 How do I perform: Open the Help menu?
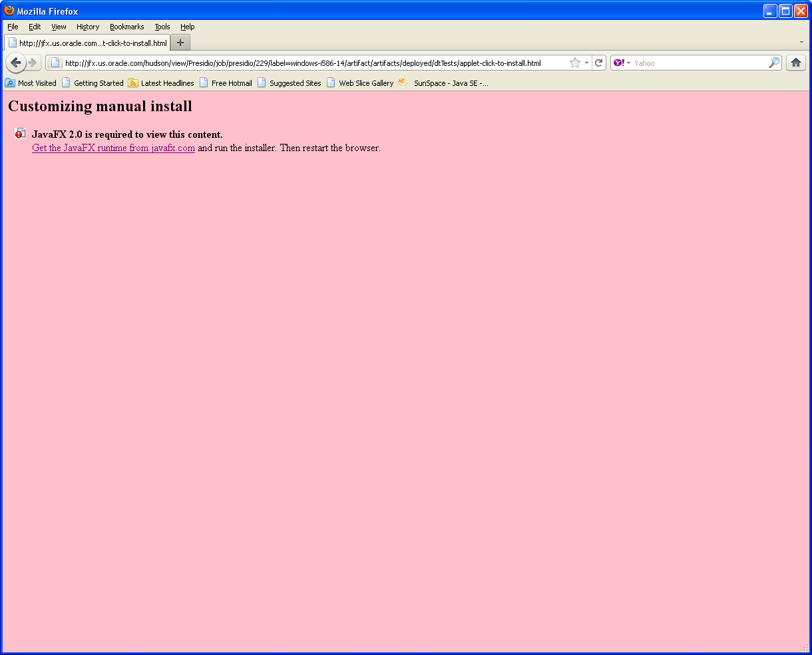[x=188, y=27]
